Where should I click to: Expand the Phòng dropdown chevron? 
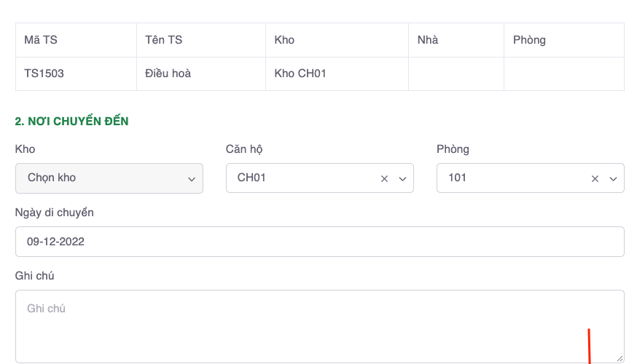613,179
